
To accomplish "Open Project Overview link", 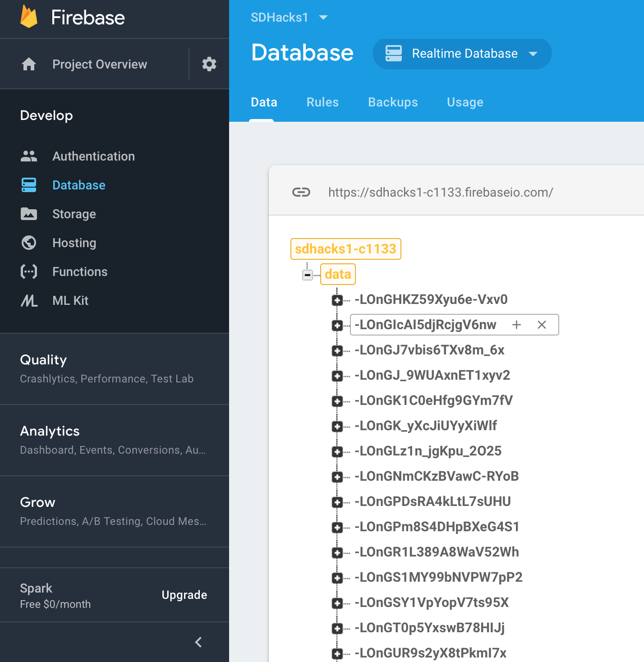I will coord(100,64).
